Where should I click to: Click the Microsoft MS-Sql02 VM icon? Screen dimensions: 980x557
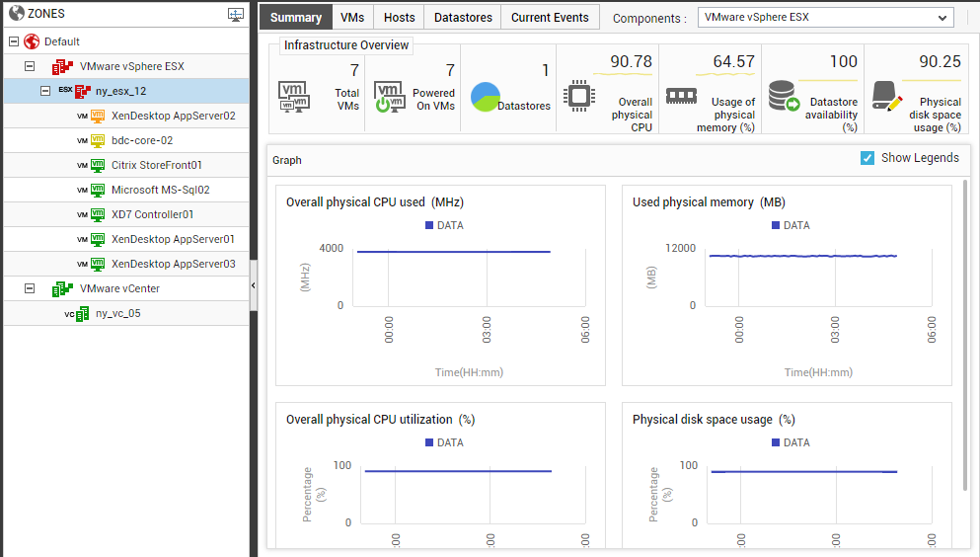98,190
